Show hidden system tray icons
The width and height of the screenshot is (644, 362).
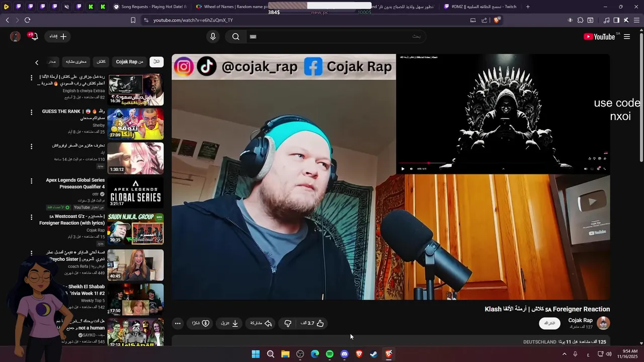564,354
